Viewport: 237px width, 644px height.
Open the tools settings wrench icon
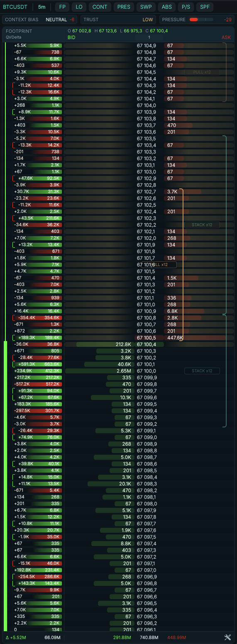(227, 637)
